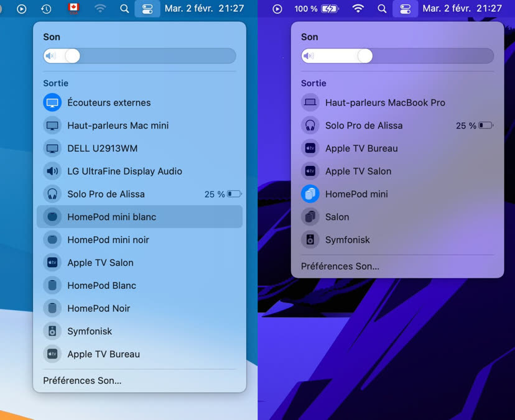Image resolution: width=515 pixels, height=420 pixels.
Task: Click battery charging icon in menu bar
Action: [x=330, y=9]
